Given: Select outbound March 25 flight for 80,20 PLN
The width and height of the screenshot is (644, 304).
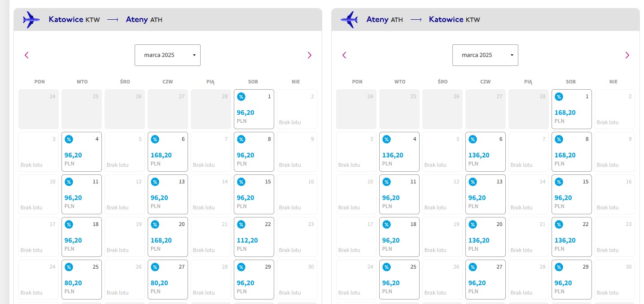Looking at the screenshot, I should pyautogui.click(x=82, y=279).
